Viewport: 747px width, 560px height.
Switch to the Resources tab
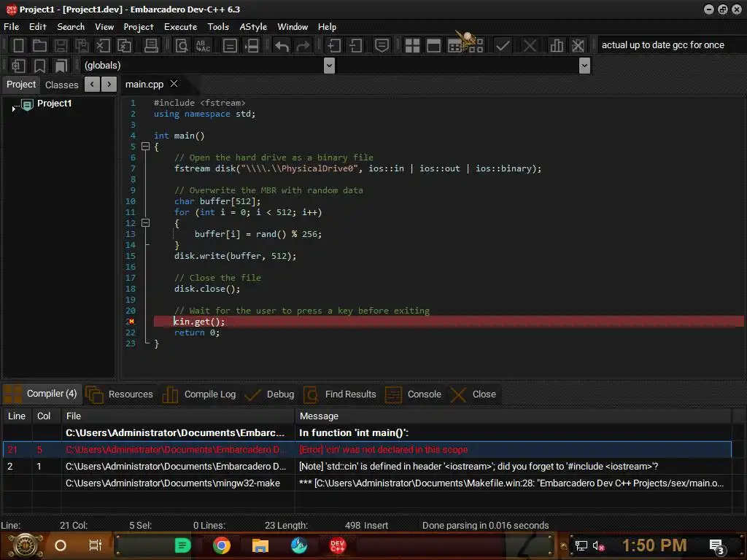point(120,394)
